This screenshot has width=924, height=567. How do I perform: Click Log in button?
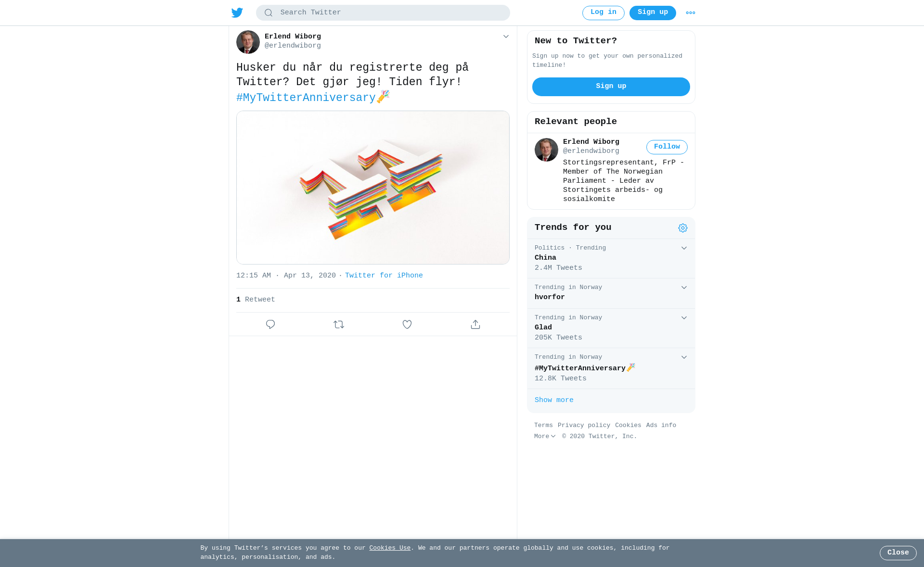(x=603, y=13)
